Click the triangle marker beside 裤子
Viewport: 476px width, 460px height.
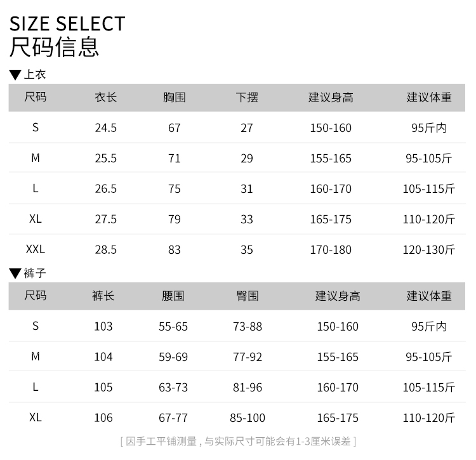click(15, 273)
